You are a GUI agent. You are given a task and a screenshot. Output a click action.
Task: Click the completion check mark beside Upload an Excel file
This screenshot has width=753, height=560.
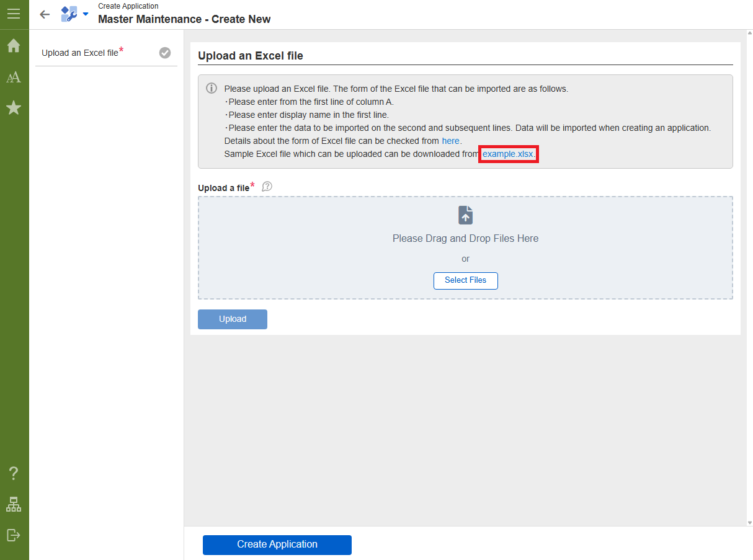[x=165, y=53]
